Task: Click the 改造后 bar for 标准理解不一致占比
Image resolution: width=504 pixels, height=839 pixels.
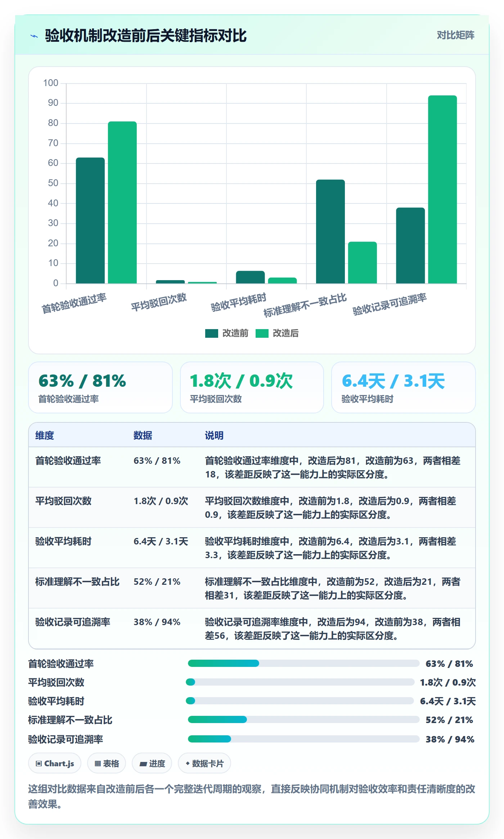Action: pos(363,263)
